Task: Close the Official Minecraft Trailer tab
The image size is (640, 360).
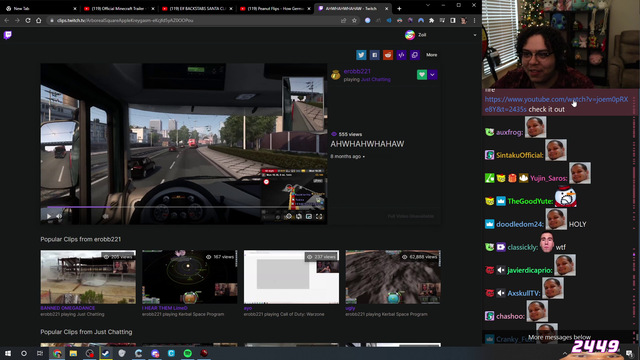Action: pos(153,9)
